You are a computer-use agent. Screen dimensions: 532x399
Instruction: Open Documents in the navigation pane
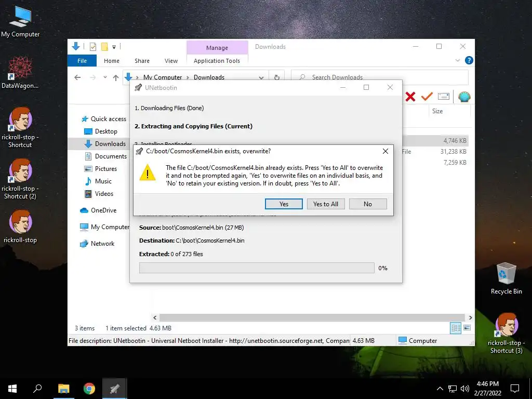pyautogui.click(x=105, y=156)
